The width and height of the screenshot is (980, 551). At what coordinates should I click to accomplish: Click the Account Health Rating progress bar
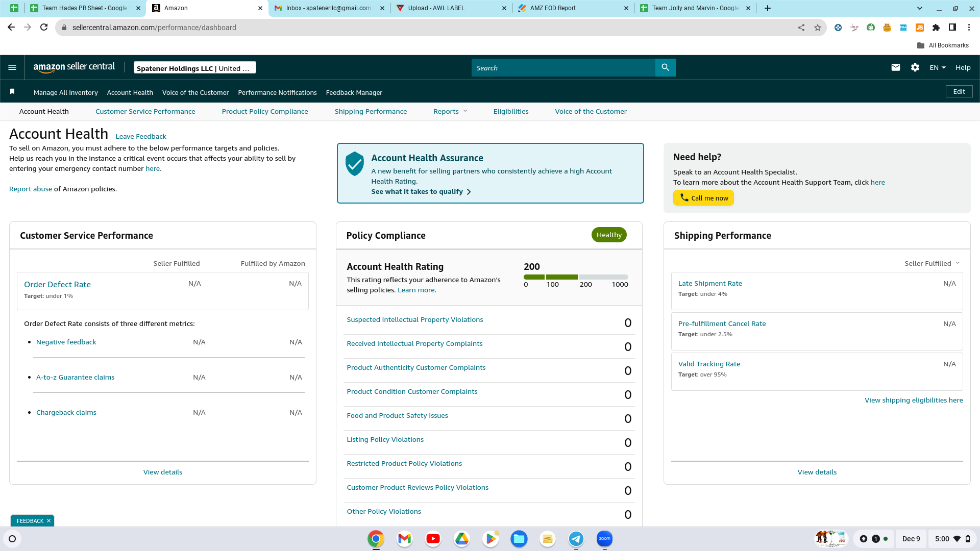[576, 277]
